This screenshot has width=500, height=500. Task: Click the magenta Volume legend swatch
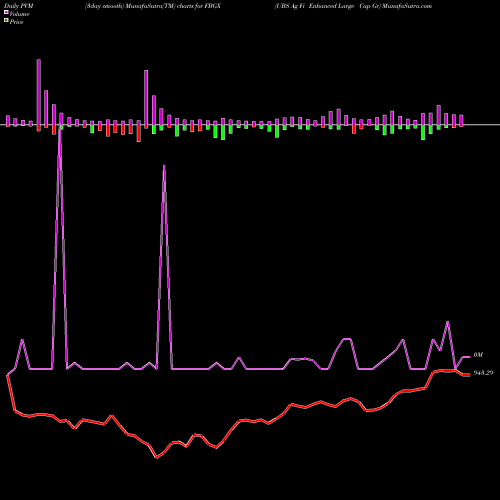point(6,13)
